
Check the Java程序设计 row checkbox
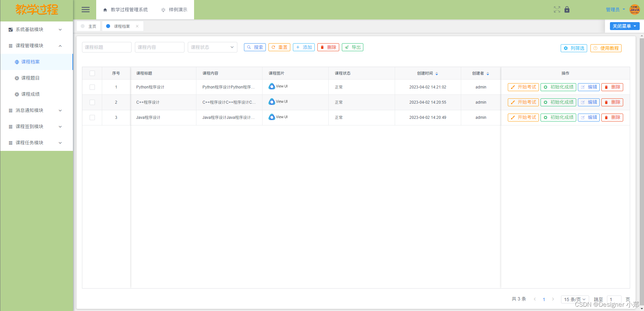[92, 118]
